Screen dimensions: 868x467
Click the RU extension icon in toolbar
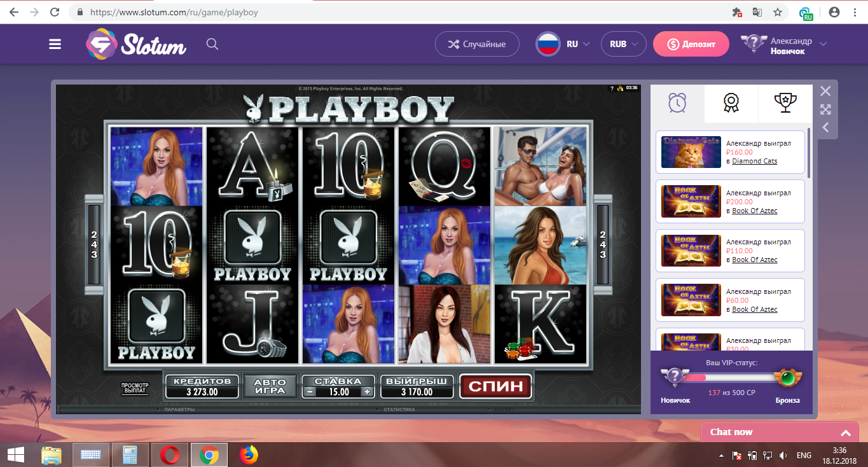pyautogui.click(x=806, y=13)
